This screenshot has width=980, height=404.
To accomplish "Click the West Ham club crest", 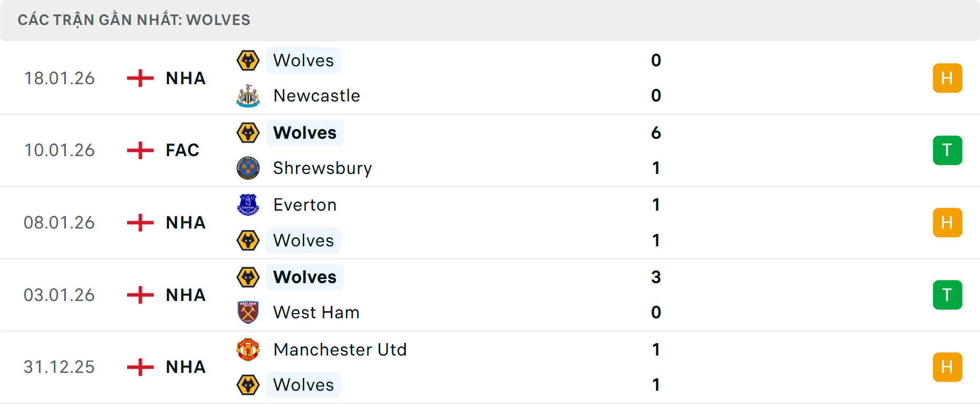I will pyautogui.click(x=248, y=312).
